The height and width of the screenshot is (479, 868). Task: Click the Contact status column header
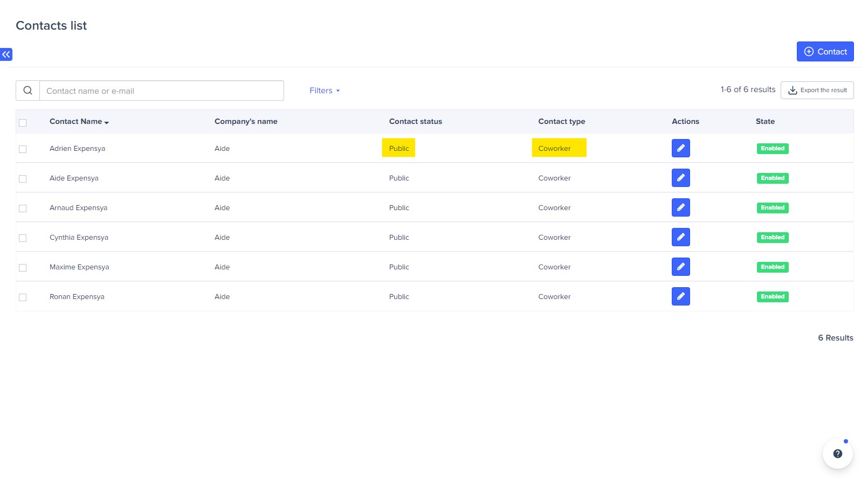click(x=415, y=122)
